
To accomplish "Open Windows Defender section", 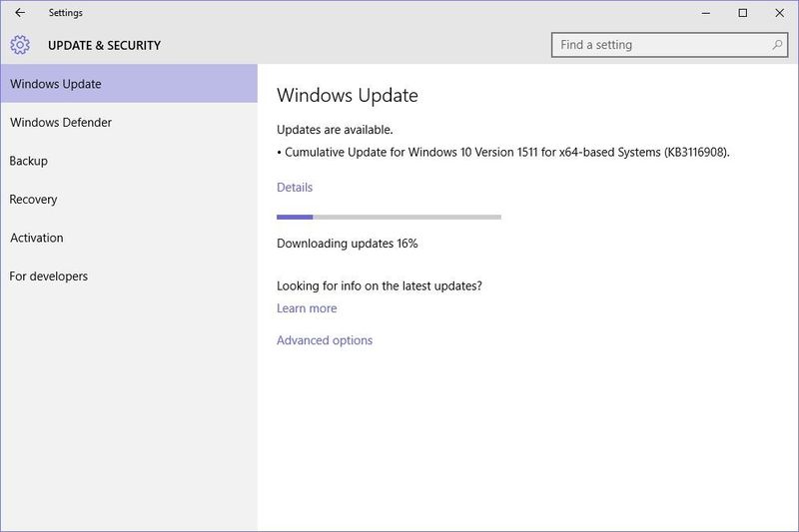I will click(129, 122).
